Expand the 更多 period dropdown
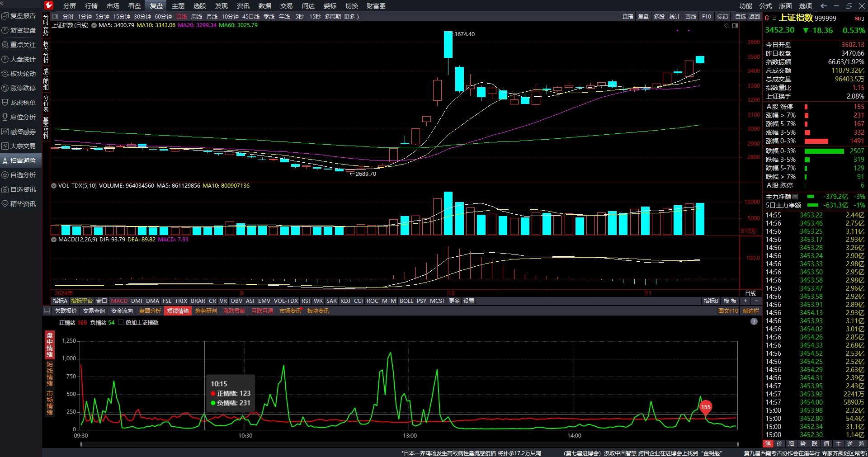868x457 pixels. point(351,17)
